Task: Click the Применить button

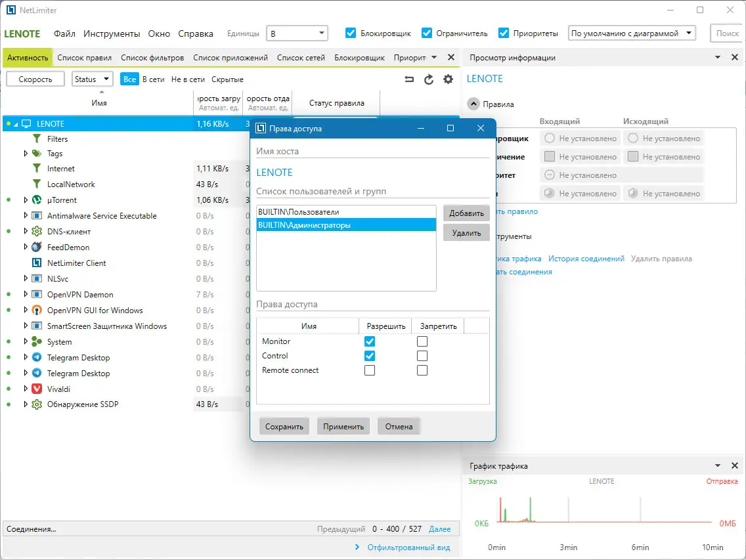Action: [343, 426]
